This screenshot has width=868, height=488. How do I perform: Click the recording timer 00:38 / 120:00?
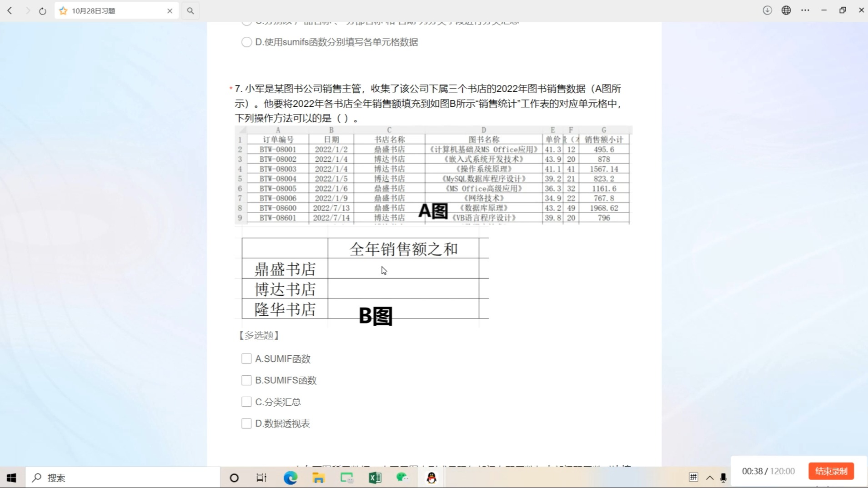[768, 471]
